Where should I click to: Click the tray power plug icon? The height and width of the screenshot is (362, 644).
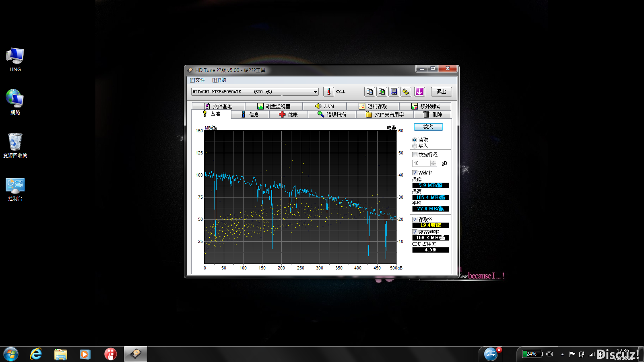pos(582,354)
